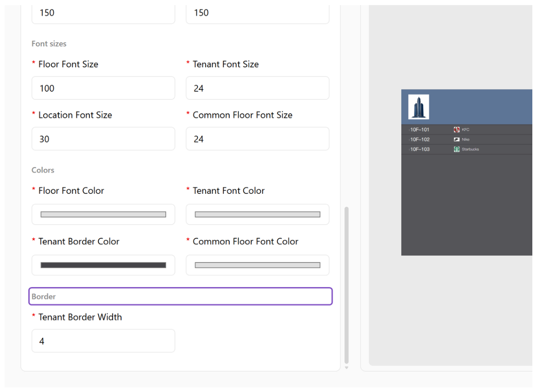
Task: Click the "Tenant Font Size" label
Action: pyautogui.click(x=226, y=64)
